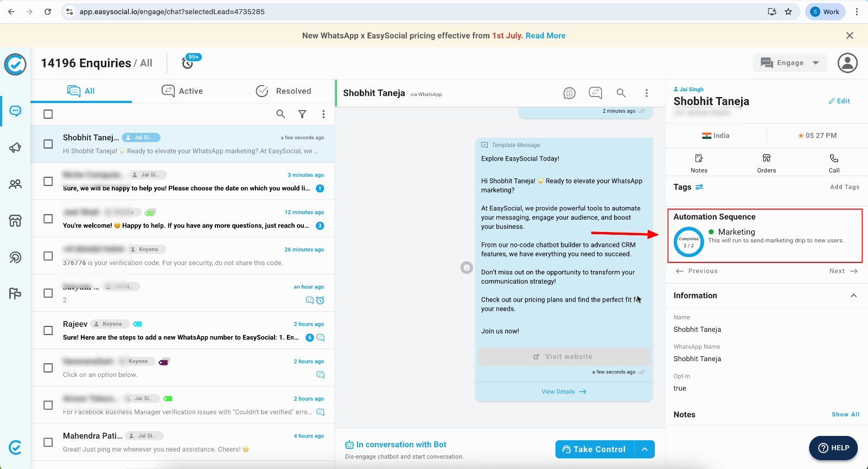
Task: Click Show All notes link
Action: (x=845, y=414)
